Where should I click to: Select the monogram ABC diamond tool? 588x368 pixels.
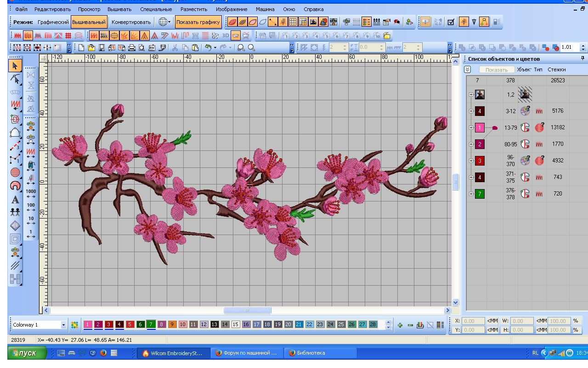coord(15,226)
